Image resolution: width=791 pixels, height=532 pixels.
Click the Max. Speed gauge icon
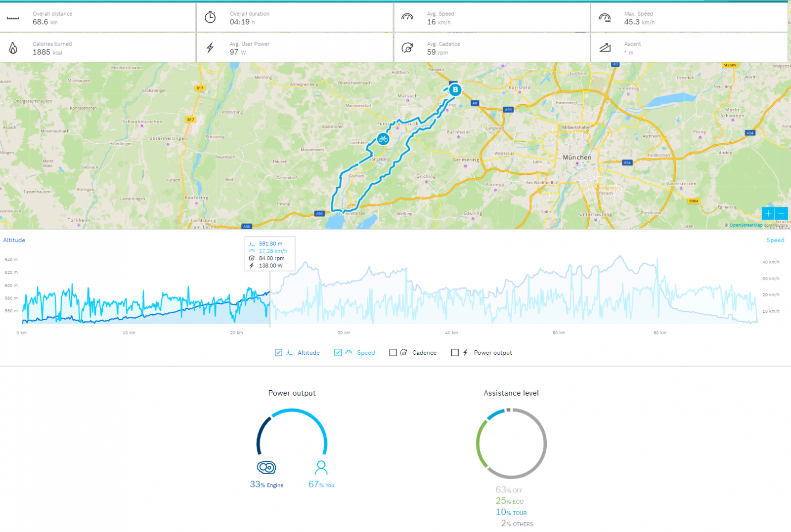(x=605, y=18)
